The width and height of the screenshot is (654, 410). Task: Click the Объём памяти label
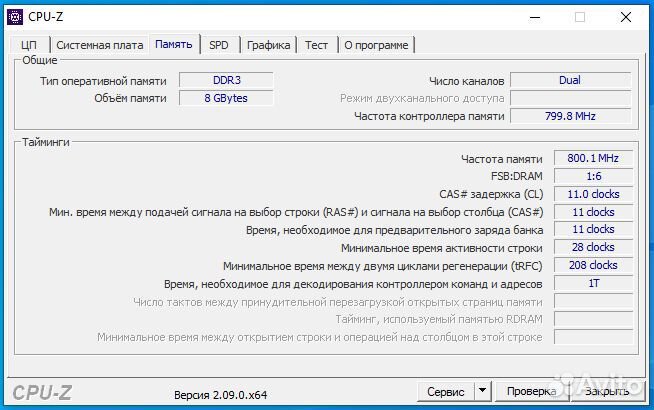click(130, 98)
